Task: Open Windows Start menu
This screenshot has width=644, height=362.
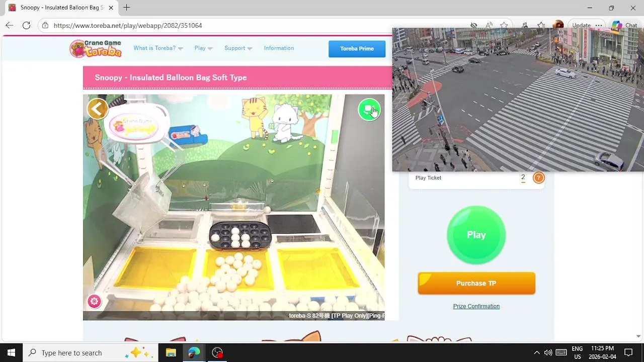Action: [11, 352]
